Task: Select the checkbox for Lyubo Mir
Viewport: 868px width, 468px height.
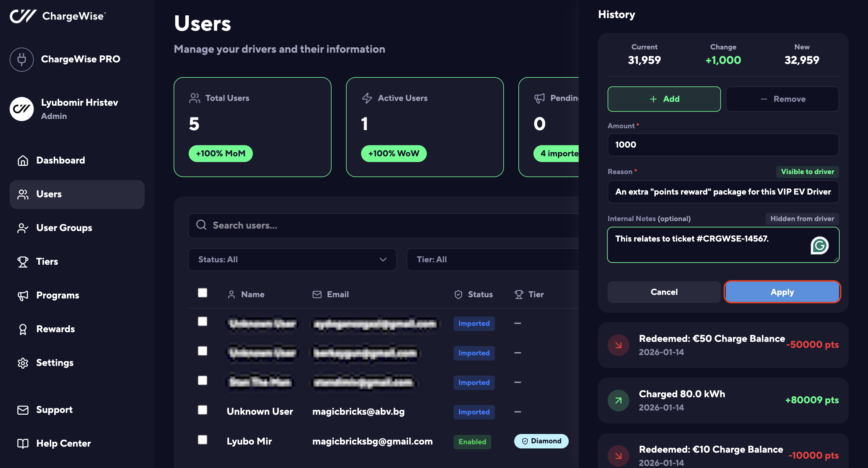Action: [202, 439]
